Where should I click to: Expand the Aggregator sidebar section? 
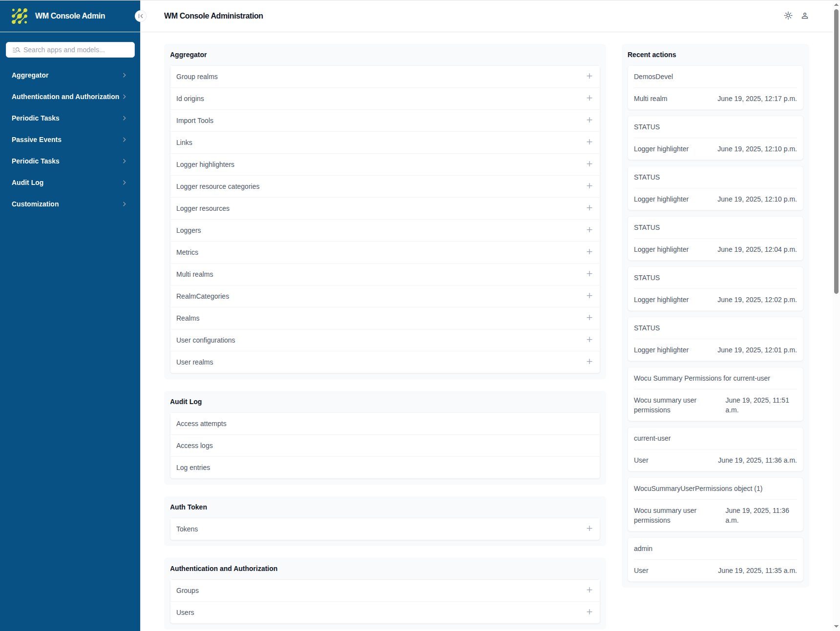point(70,75)
